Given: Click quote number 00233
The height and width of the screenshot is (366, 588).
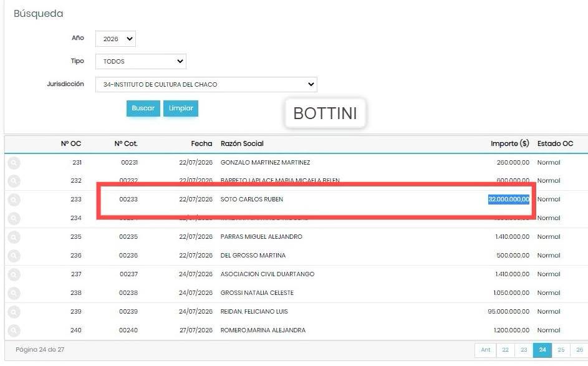Looking at the screenshot, I should point(128,200).
